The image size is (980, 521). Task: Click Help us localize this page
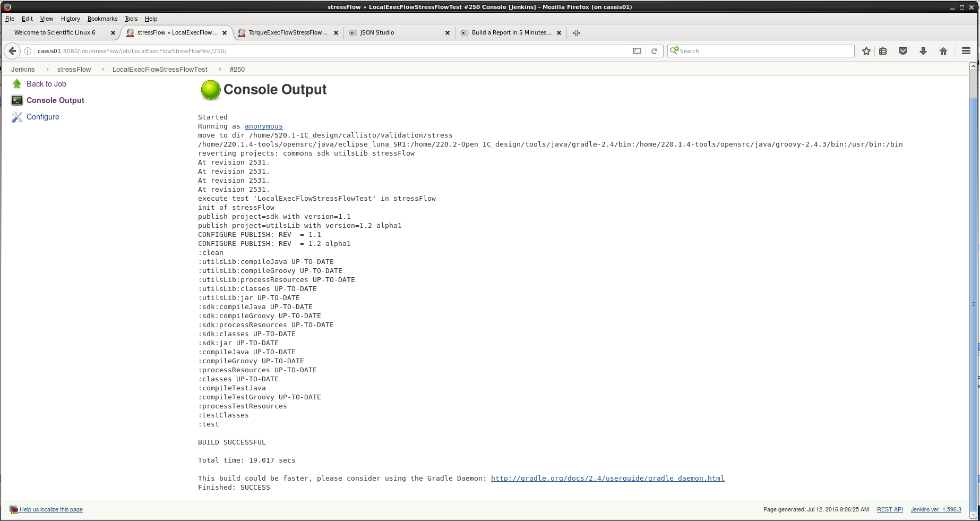pos(51,510)
